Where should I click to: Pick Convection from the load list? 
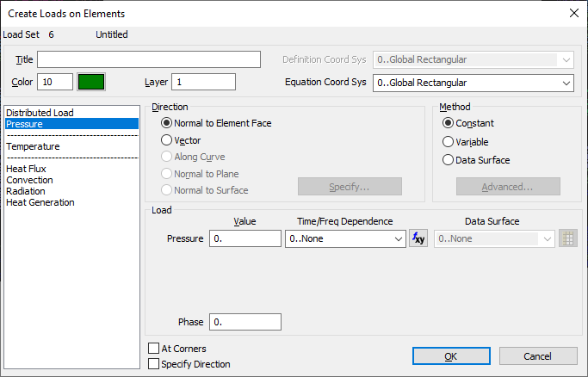click(29, 180)
